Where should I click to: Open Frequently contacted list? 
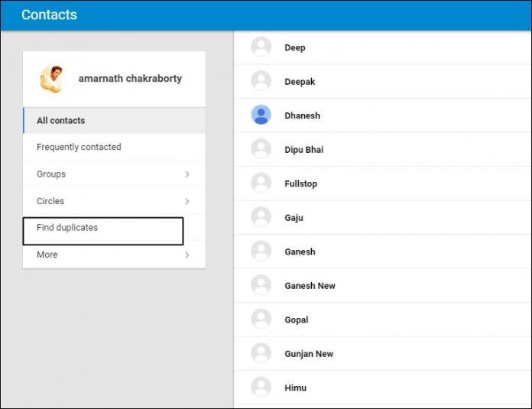coord(79,147)
